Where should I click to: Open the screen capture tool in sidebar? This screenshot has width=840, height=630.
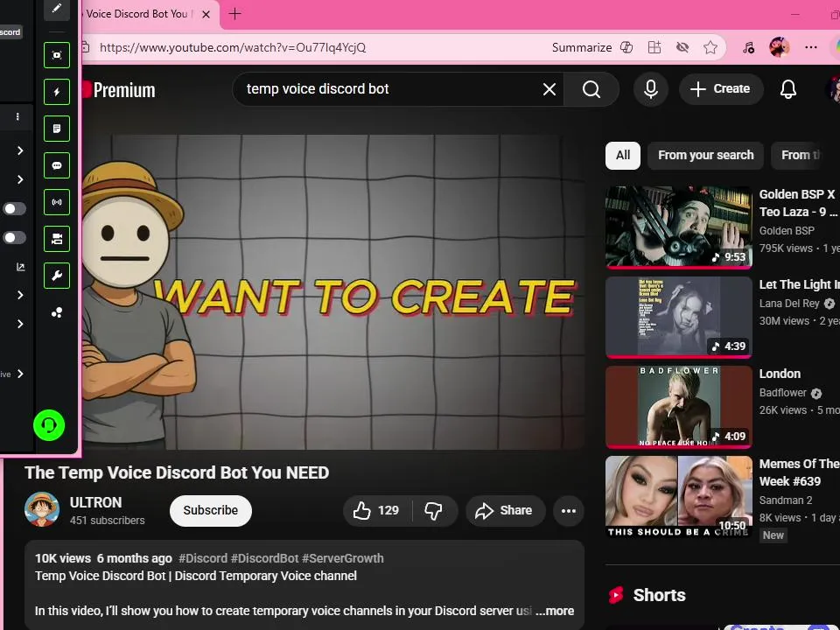click(x=57, y=55)
